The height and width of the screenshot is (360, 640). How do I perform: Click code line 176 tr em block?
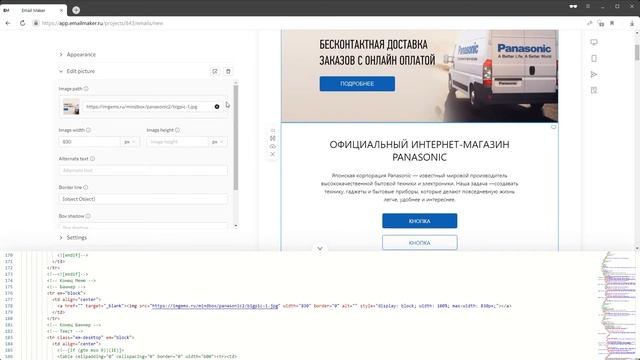click(66, 293)
